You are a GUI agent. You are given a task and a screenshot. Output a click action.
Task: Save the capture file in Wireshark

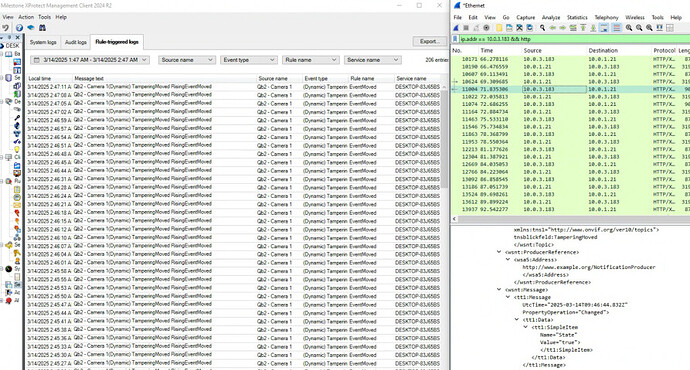[x=509, y=28]
